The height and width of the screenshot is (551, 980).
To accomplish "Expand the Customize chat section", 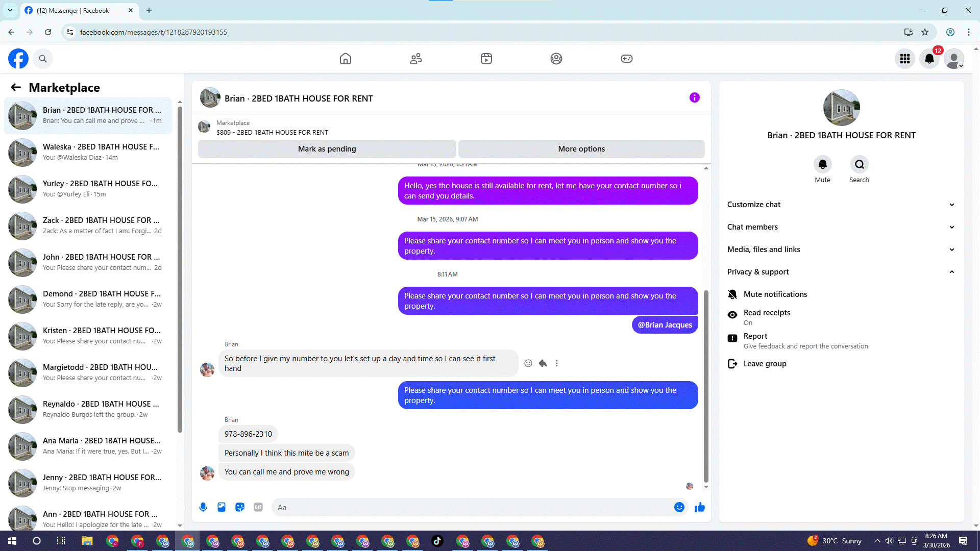I will point(841,205).
